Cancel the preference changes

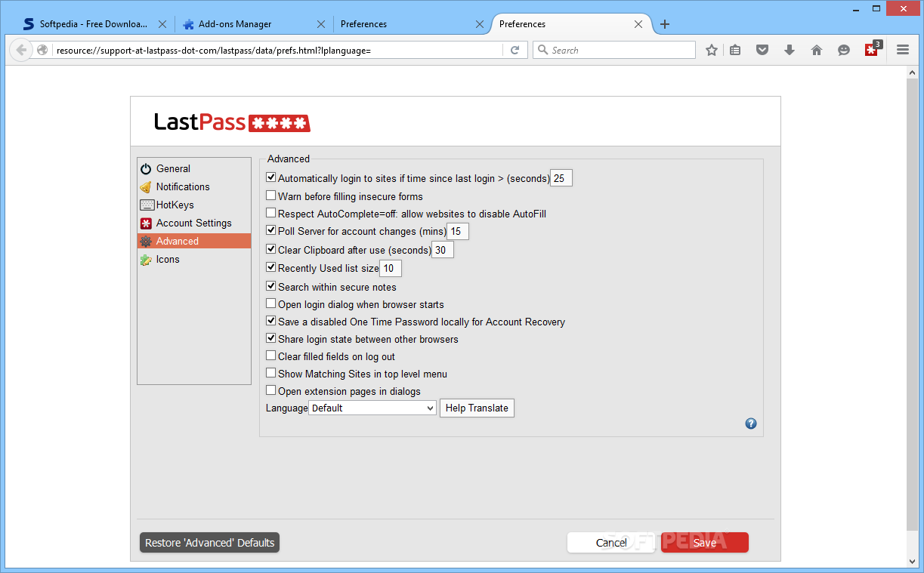[x=611, y=543]
